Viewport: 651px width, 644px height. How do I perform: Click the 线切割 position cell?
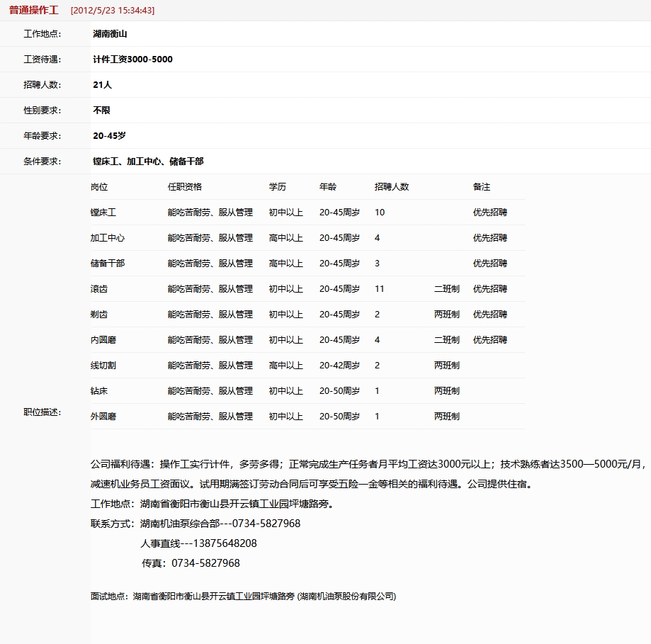tap(103, 366)
